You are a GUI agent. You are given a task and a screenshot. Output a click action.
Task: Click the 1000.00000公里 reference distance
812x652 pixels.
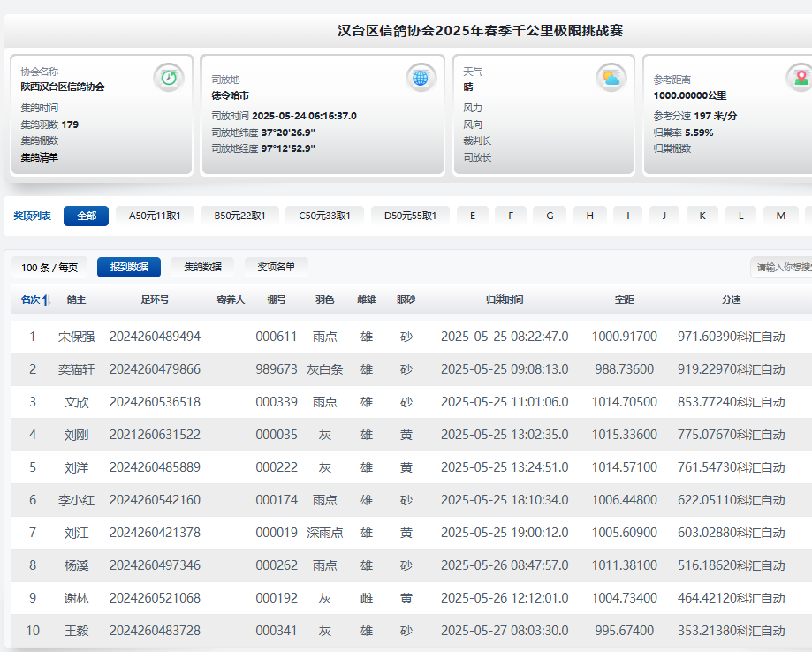coord(690,95)
